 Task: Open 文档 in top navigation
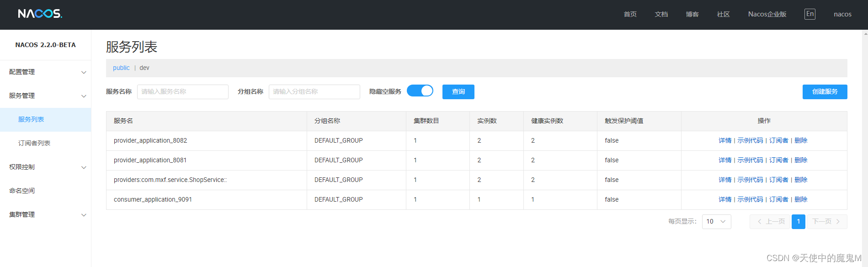click(661, 14)
